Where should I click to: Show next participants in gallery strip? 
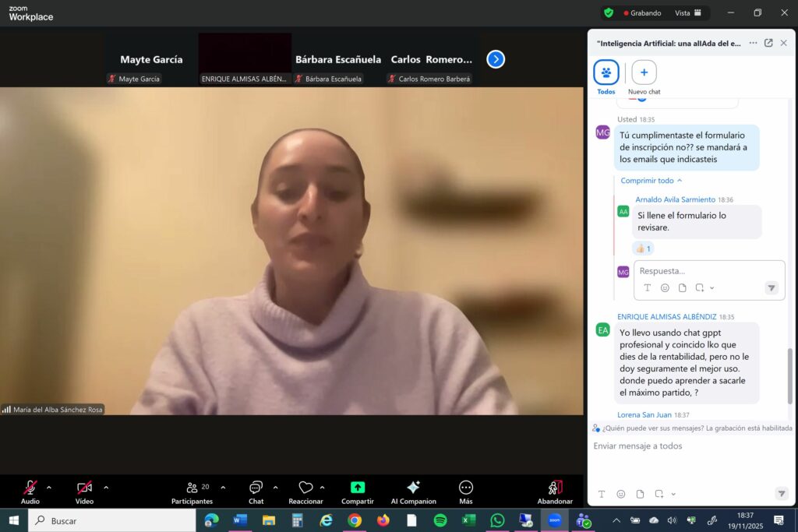(496, 59)
